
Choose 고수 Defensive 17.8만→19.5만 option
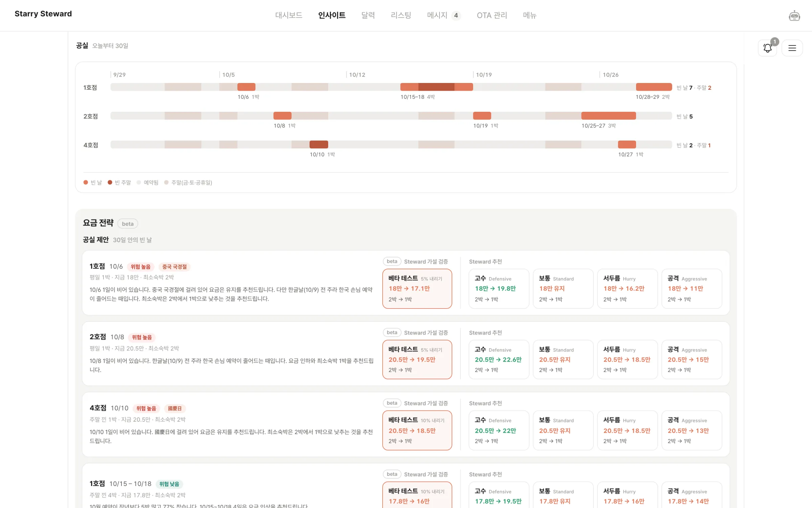pos(499,495)
